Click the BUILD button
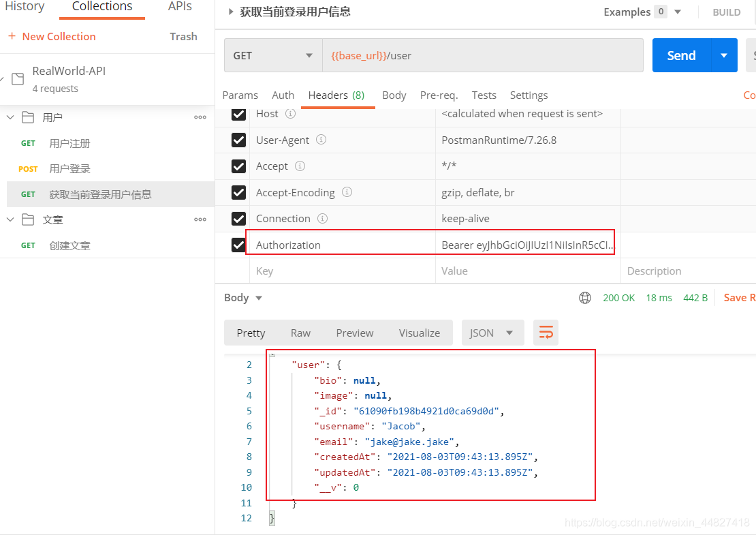Screen dimensions: 756x535 [x=727, y=12]
